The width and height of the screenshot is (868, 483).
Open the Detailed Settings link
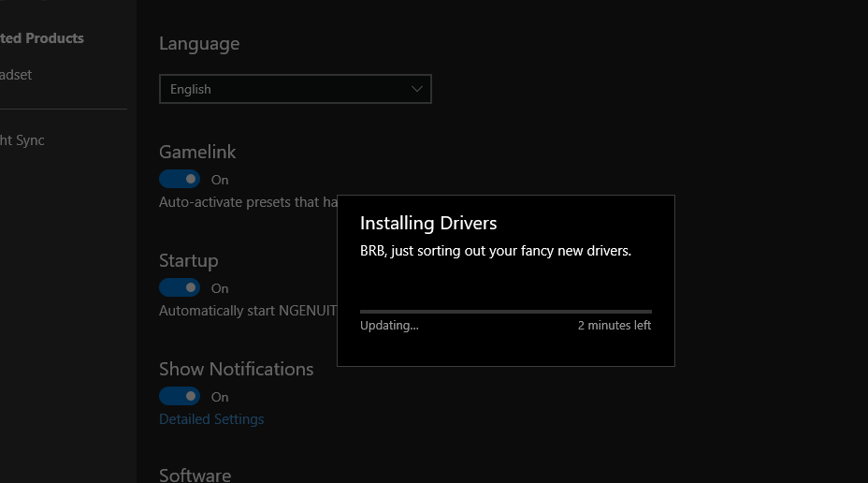pyautogui.click(x=211, y=419)
